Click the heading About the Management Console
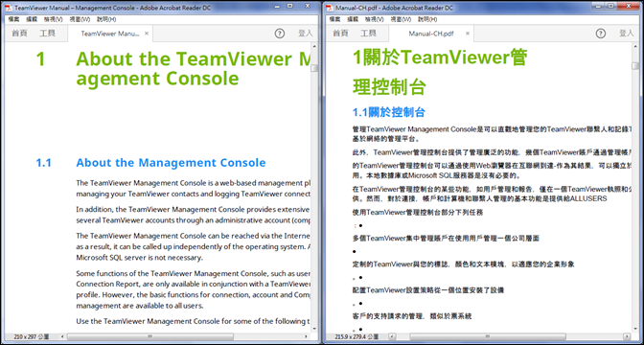 tap(171, 163)
